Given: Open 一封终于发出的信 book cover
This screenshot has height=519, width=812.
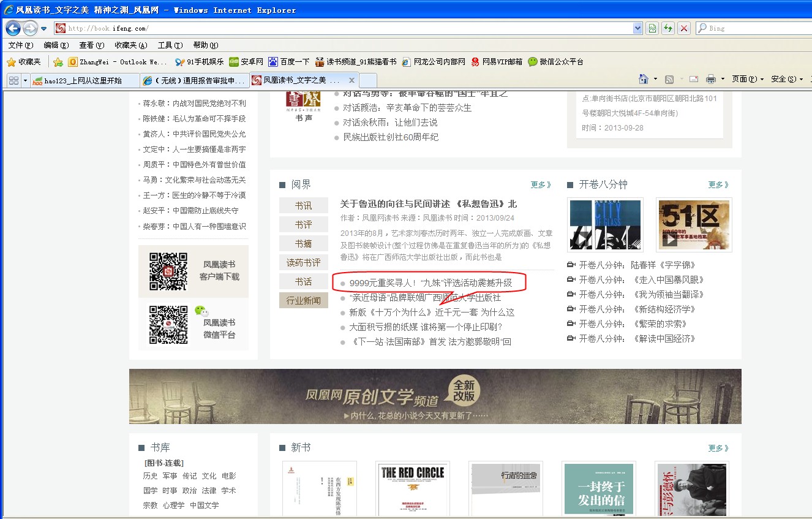Looking at the screenshot, I should 599,490.
